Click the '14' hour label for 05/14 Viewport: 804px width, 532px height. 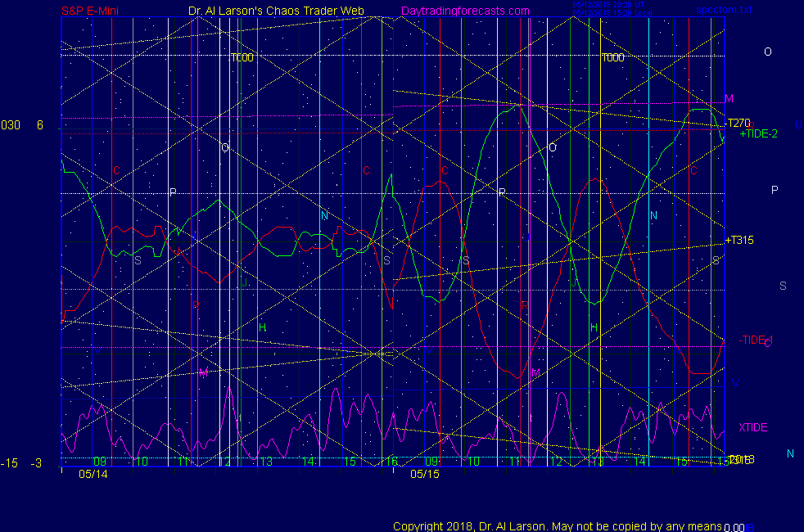[308, 462]
